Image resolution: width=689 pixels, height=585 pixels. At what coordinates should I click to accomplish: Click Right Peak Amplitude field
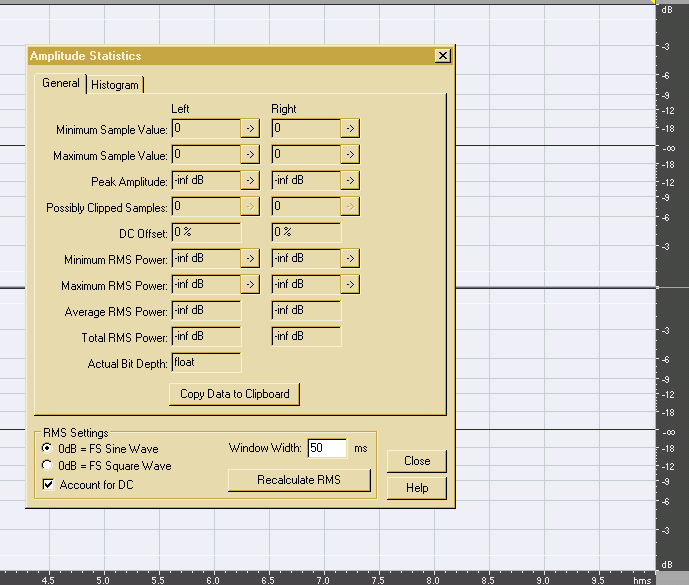tap(306, 180)
